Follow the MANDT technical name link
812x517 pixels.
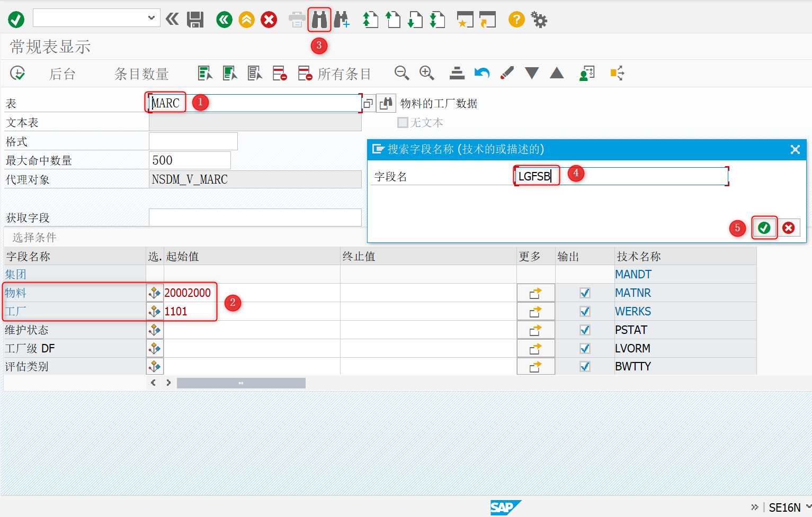point(633,274)
